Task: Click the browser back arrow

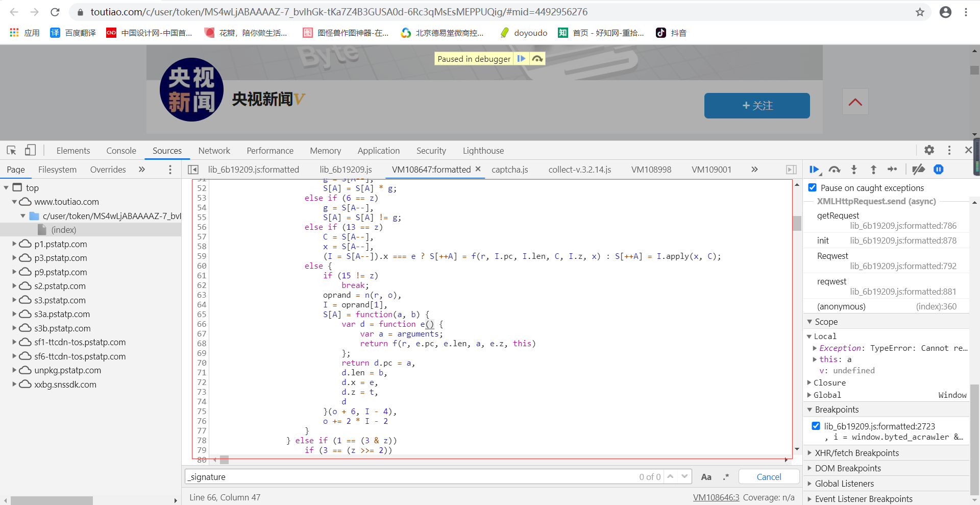Action: [14, 12]
